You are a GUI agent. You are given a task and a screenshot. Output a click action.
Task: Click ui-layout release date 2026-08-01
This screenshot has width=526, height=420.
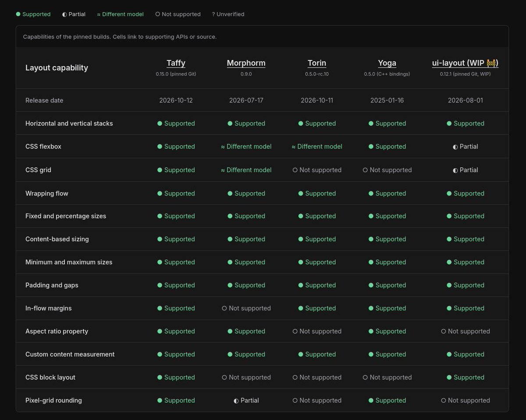click(465, 100)
